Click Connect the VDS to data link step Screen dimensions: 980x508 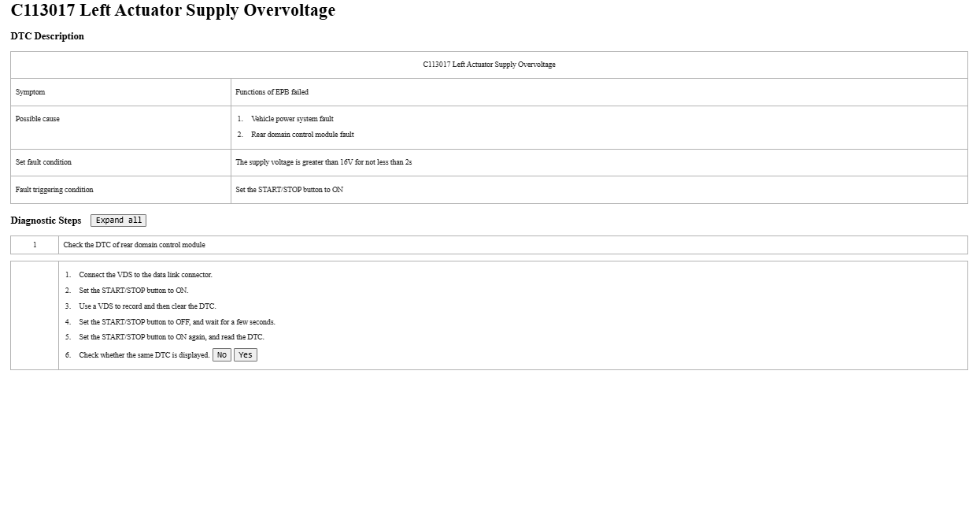[146, 275]
